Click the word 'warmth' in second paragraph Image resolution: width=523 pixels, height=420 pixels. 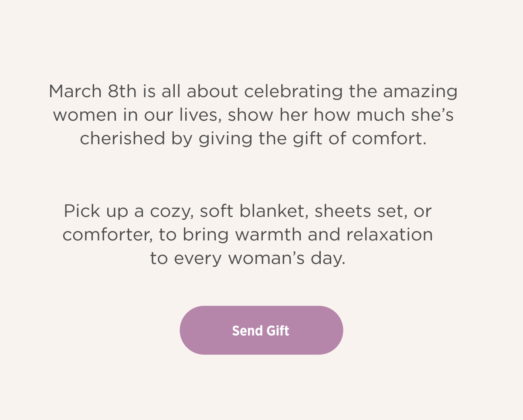click(x=269, y=235)
